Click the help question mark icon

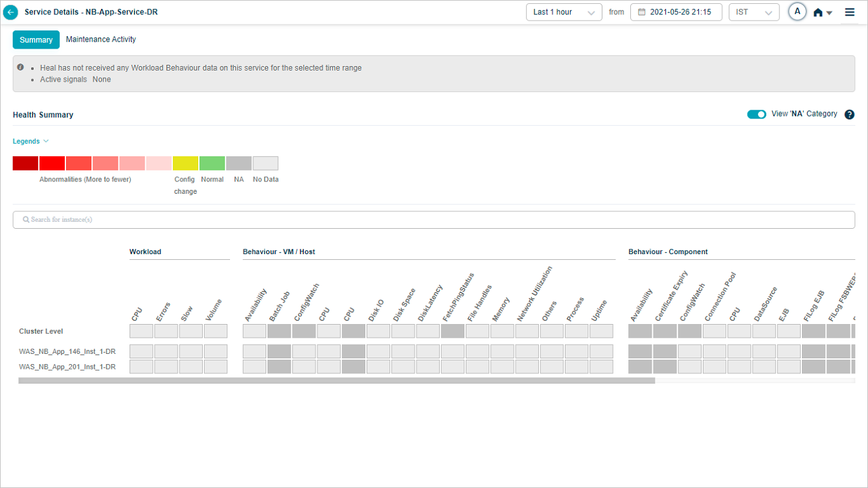849,115
